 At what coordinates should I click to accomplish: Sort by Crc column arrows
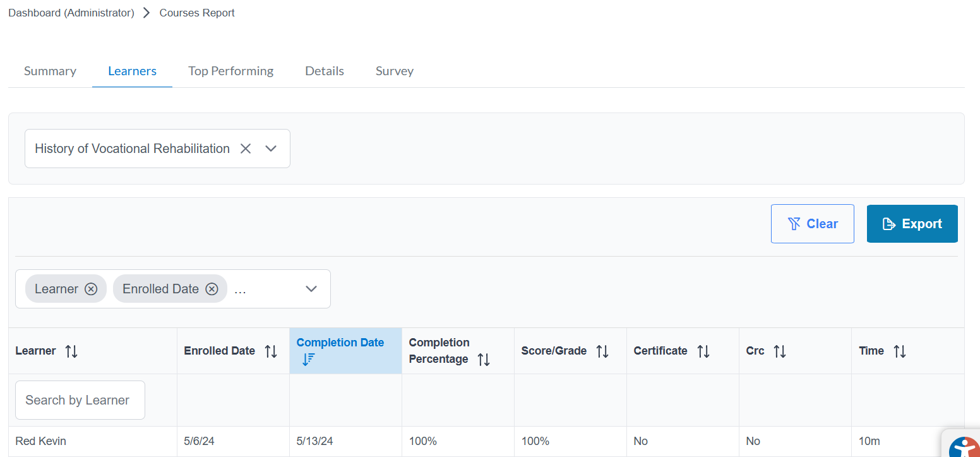click(x=780, y=351)
